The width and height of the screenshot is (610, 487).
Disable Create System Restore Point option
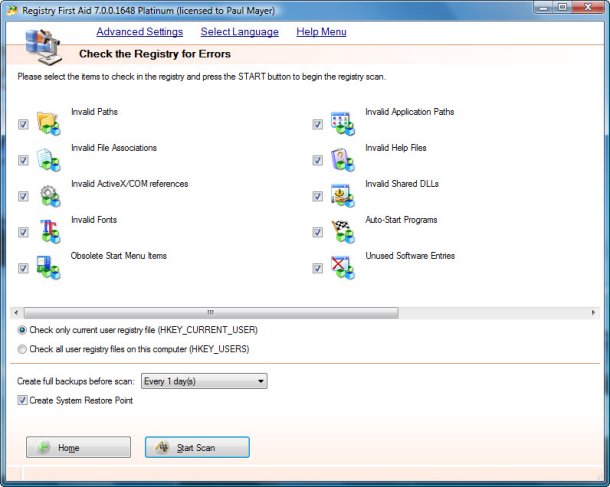coord(23,401)
